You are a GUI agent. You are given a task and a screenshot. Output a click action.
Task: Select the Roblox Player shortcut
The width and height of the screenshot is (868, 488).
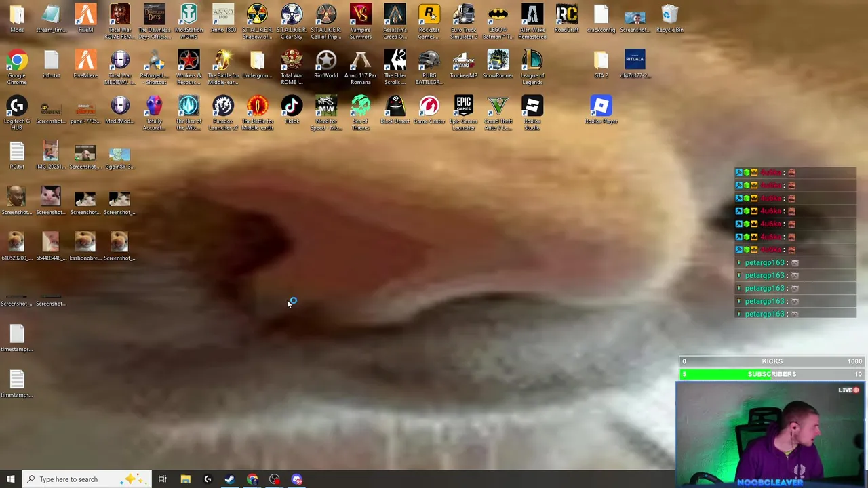tap(601, 110)
